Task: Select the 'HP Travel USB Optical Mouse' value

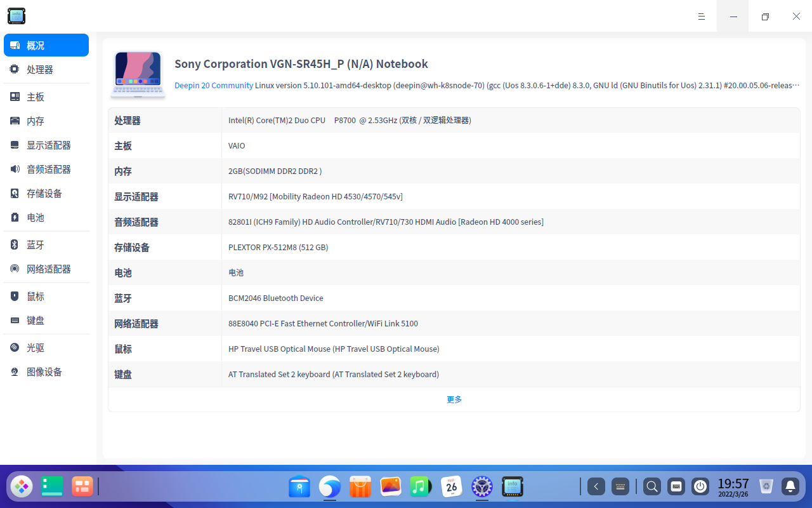Action: (x=279, y=349)
